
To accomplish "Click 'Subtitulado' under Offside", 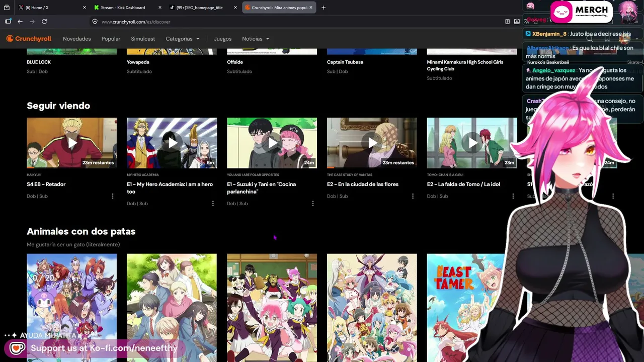I will pyautogui.click(x=239, y=71).
